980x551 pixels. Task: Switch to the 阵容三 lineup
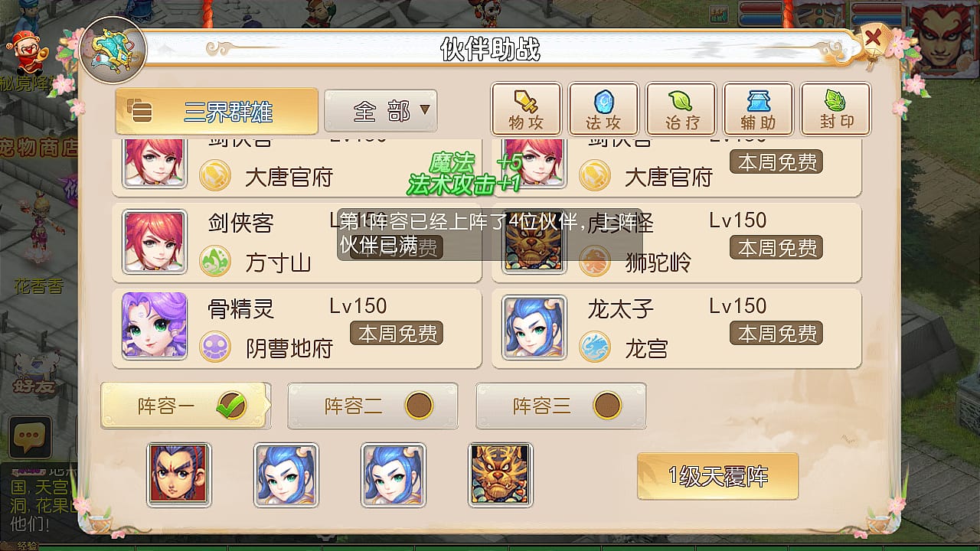[561, 406]
